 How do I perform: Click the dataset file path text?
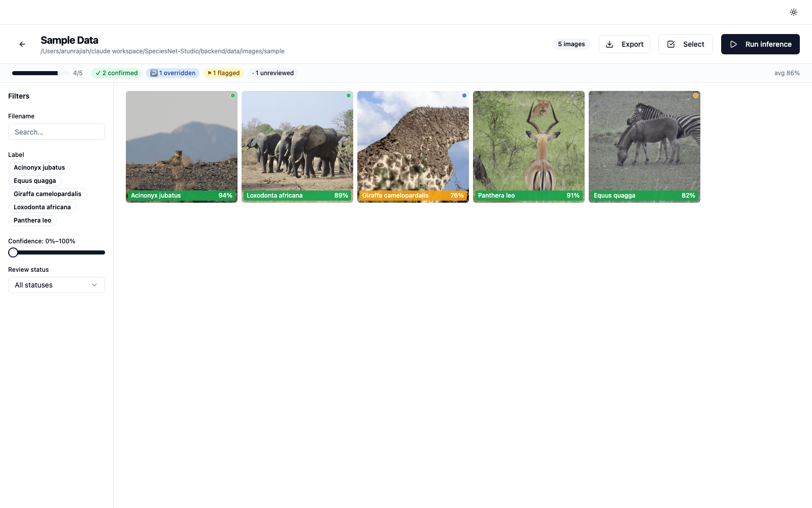(162, 51)
